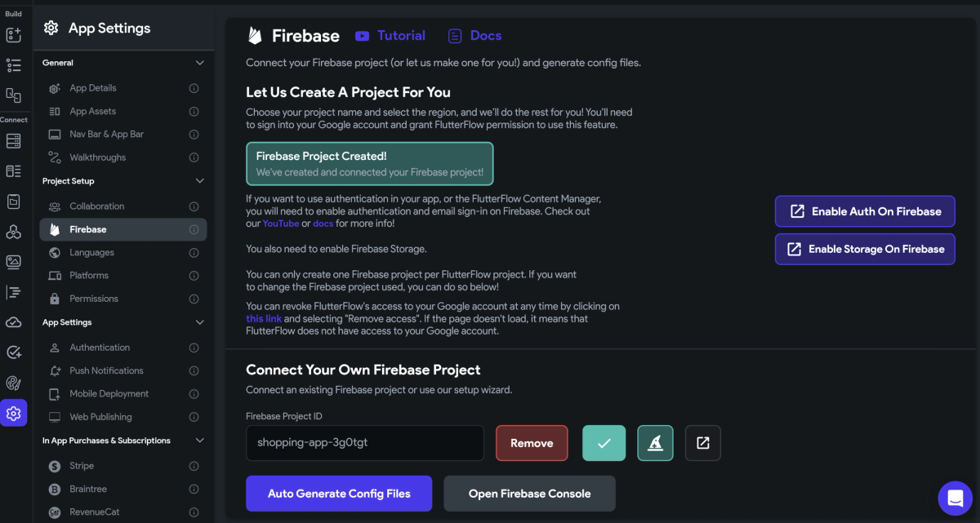The image size is (980, 523).
Task: Click the Firebase Project ID field
Action: 365,443
